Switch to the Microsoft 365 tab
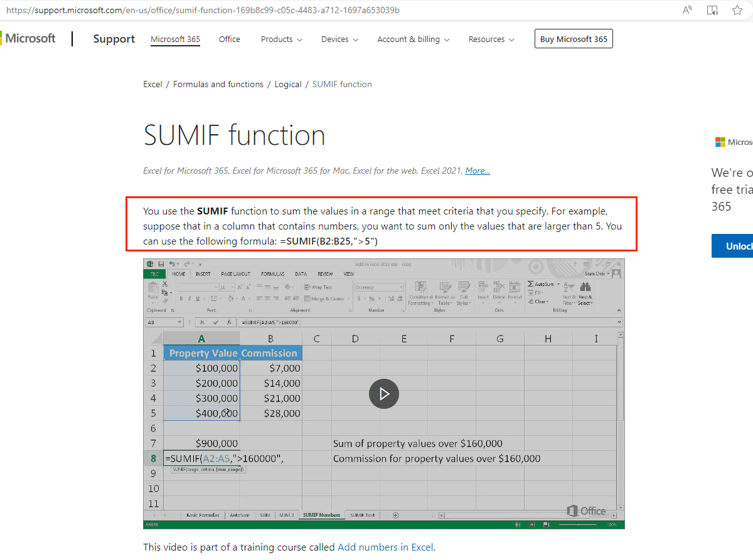This screenshot has height=560, width=753. 175,39
